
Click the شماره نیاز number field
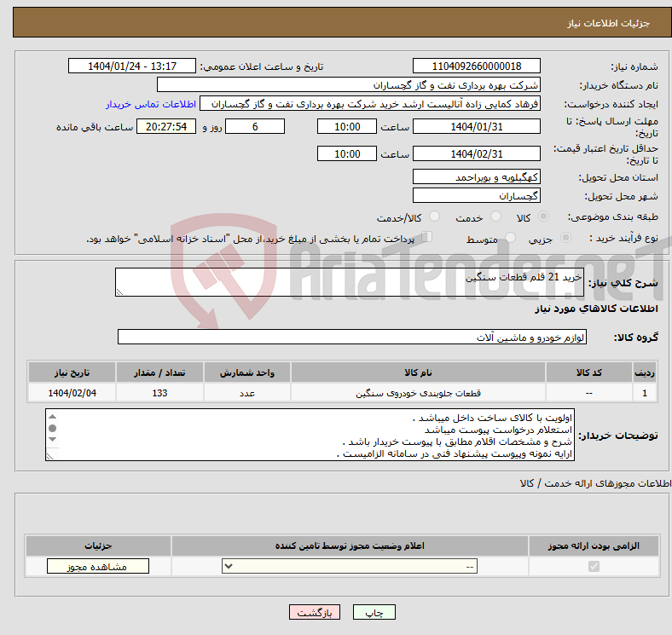pyautogui.click(x=477, y=66)
